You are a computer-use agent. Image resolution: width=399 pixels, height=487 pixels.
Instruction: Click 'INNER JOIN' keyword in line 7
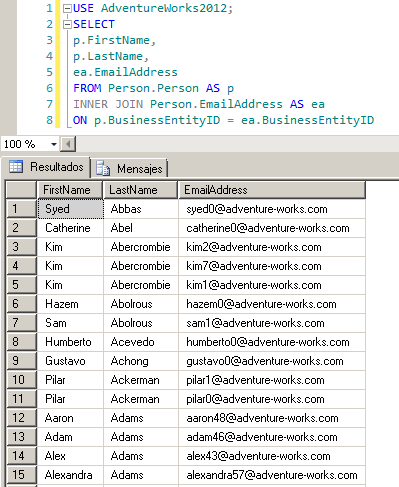108,104
